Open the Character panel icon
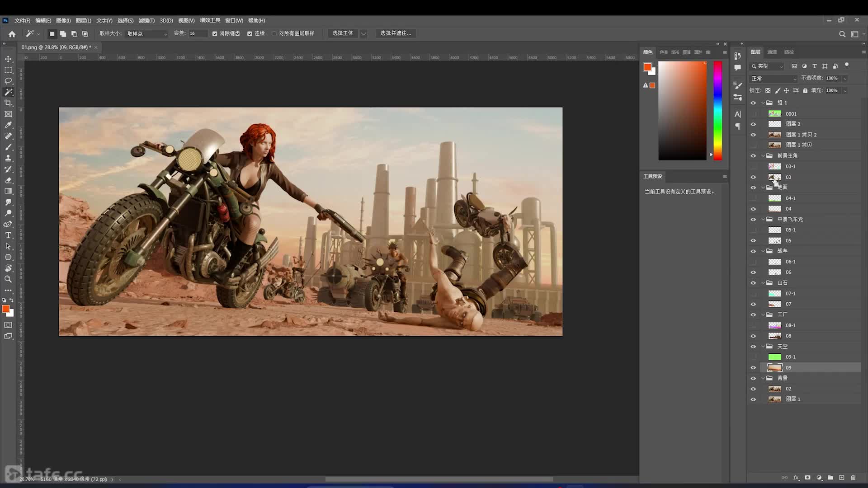 pyautogui.click(x=738, y=114)
